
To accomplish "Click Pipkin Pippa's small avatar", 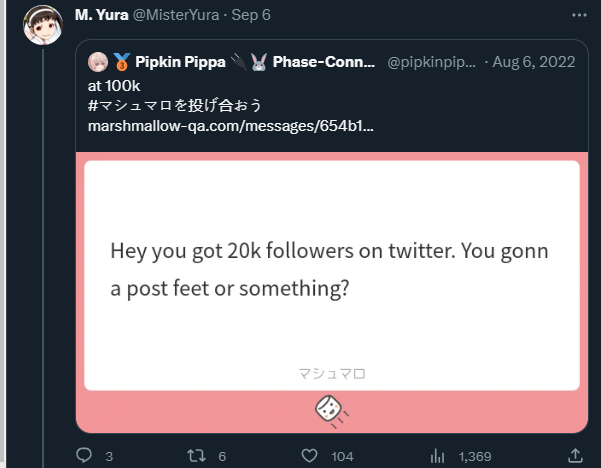I will [98, 62].
